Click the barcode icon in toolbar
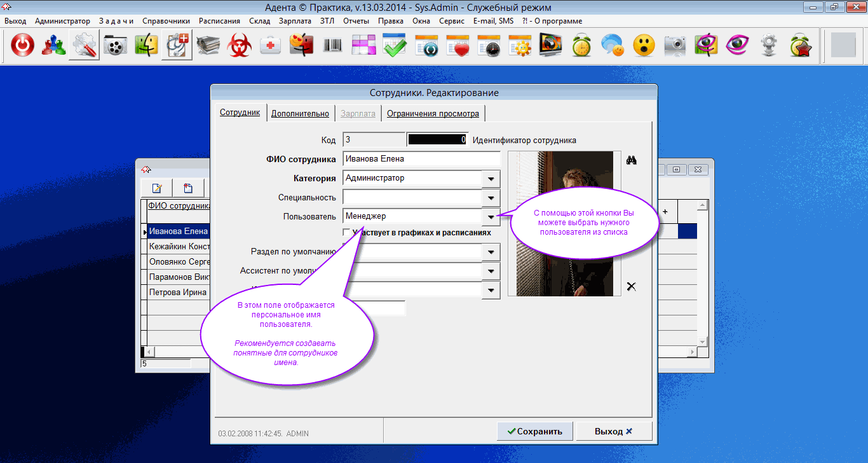This screenshot has height=463, width=868. tap(333, 46)
